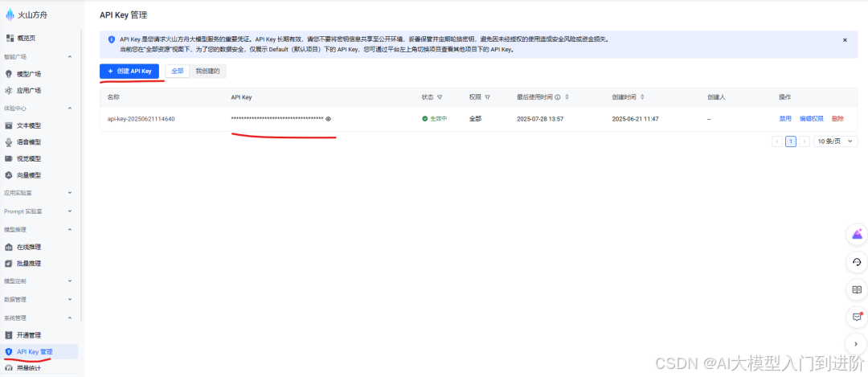Click last-used time 2025-07-28 13:57
The image size is (868, 377).
540,119
